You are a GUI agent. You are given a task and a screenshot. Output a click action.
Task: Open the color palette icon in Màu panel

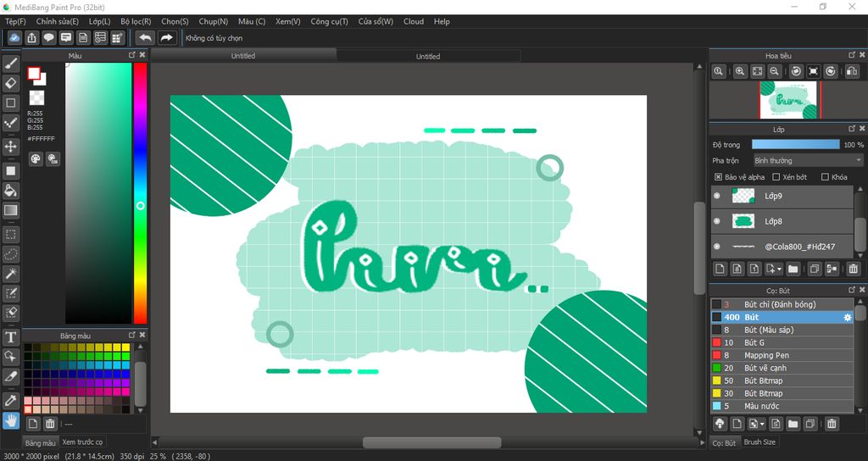click(36, 159)
